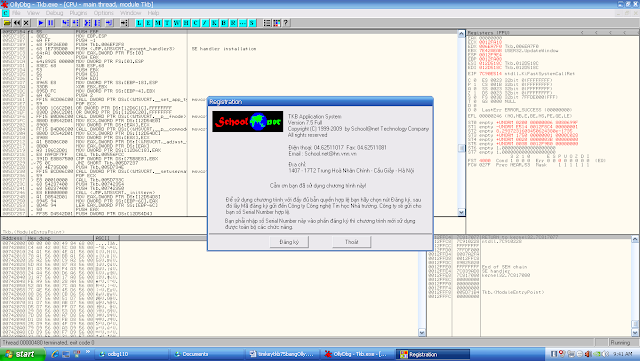This screenshot has height=361, width=640.
Task: Click the Open file toolbar icon
Action: (x=7, y=23)
